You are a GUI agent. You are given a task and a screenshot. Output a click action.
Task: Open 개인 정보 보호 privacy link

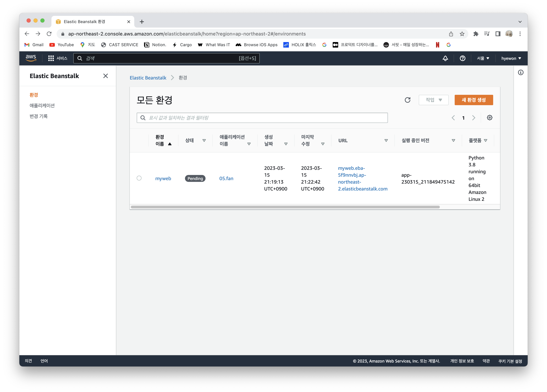[x=462, y=361]
